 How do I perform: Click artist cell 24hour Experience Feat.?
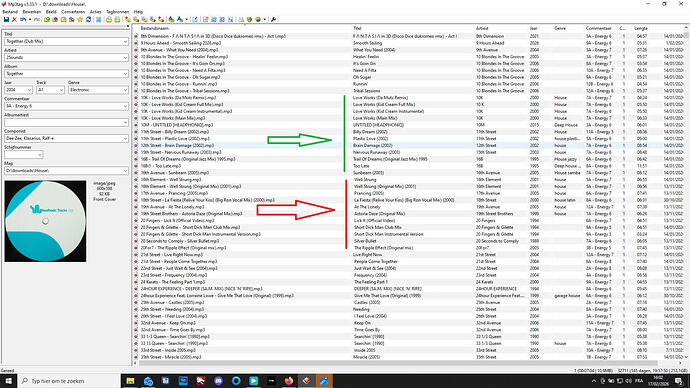(x=500, y=296)
